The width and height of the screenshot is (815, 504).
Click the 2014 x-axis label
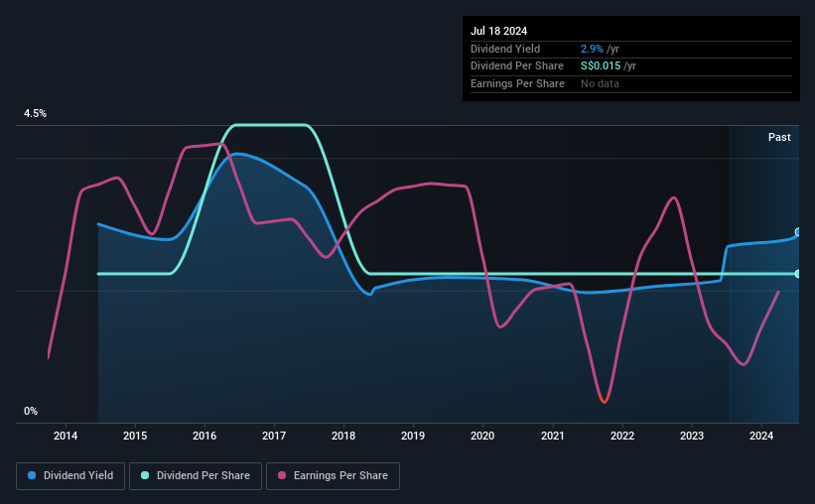(66, 436)
